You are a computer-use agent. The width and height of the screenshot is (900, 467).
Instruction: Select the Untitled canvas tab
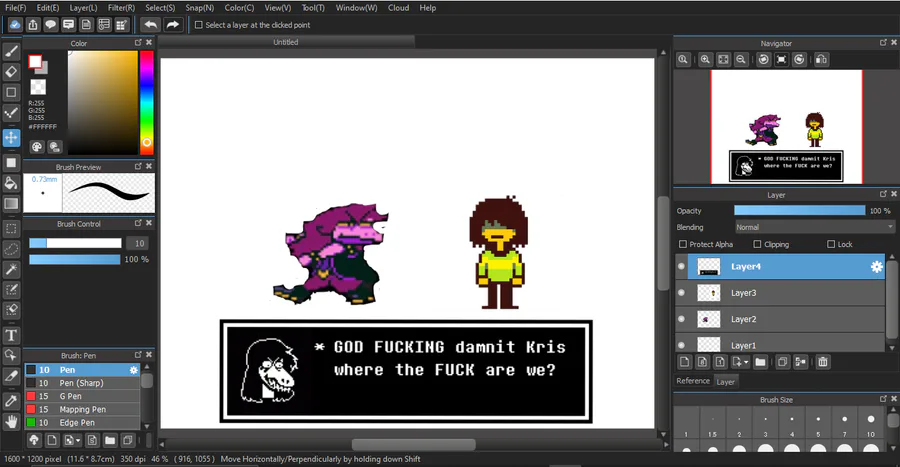tap(286, 42)
